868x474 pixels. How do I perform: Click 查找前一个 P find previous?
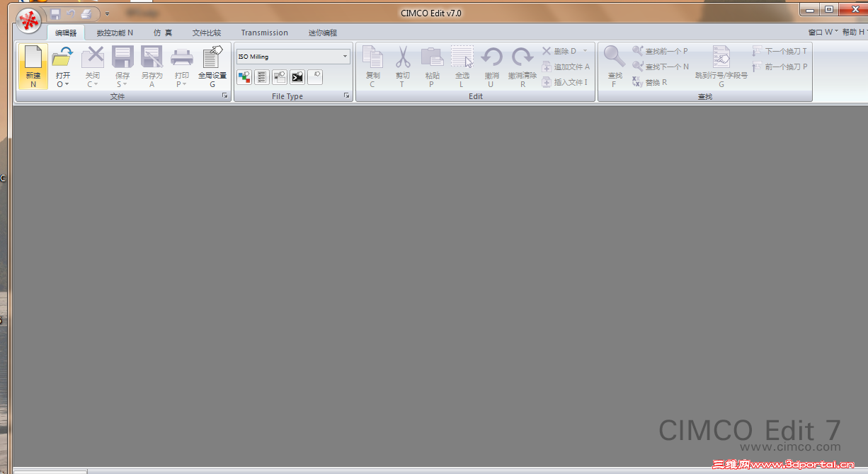[x=660, y=51]
